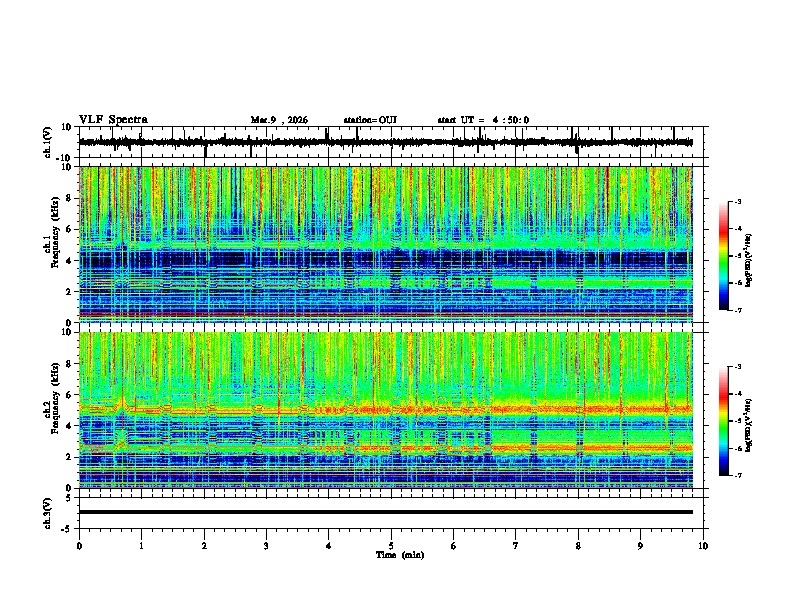Click time axis tick label "7"
The image size is (792, 612).
(x=516, y=546)
